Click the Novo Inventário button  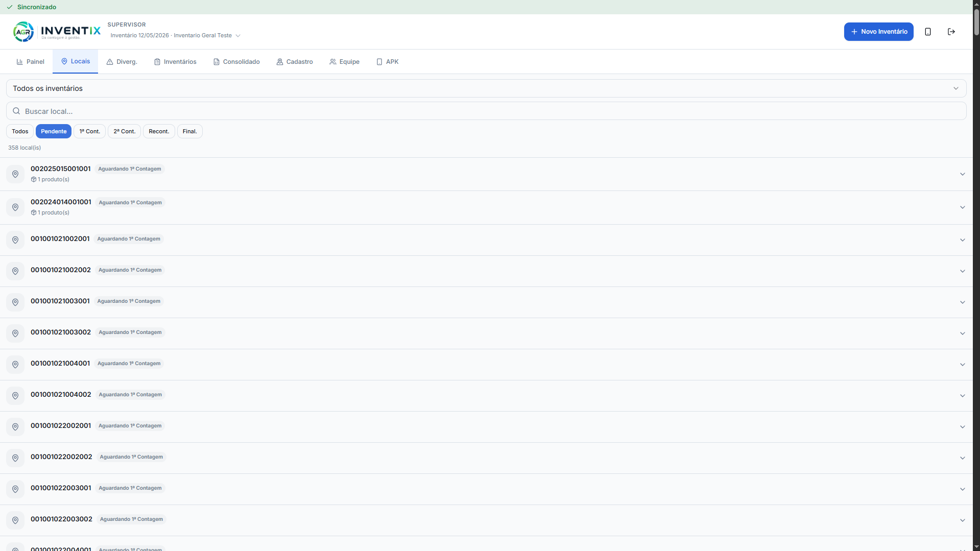(x=878, y=32)
